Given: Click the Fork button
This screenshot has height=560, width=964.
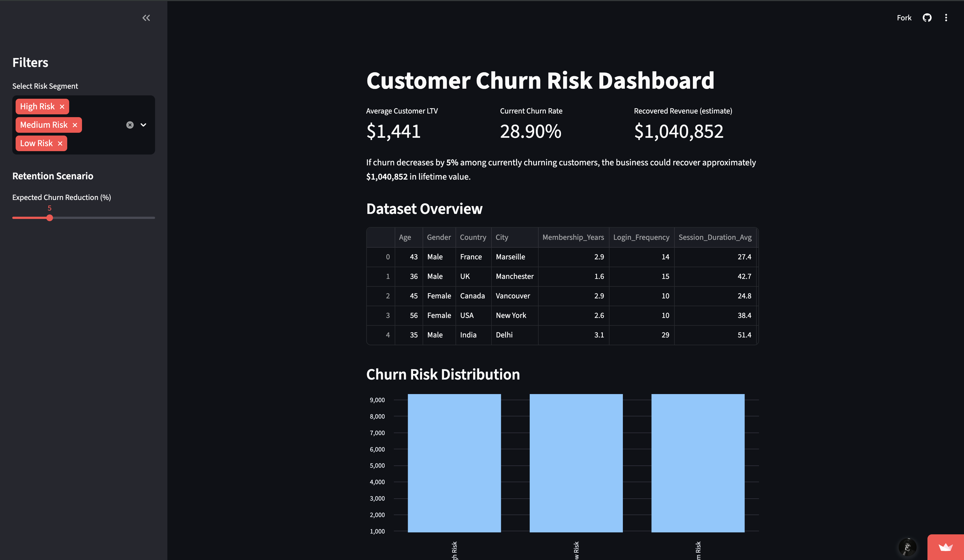Looking at the screenshot, I should (x=904, y=18).
